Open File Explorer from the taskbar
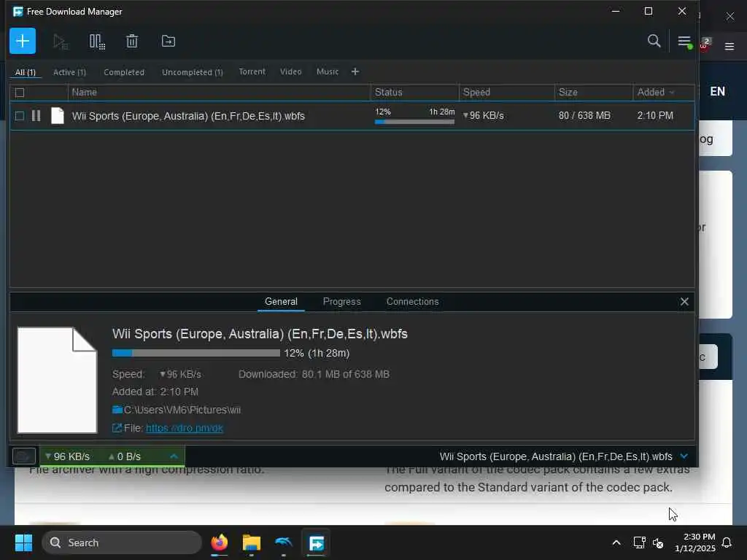Image resolution: width=747 pixels, height=560 pixels. tap(252, 542)
